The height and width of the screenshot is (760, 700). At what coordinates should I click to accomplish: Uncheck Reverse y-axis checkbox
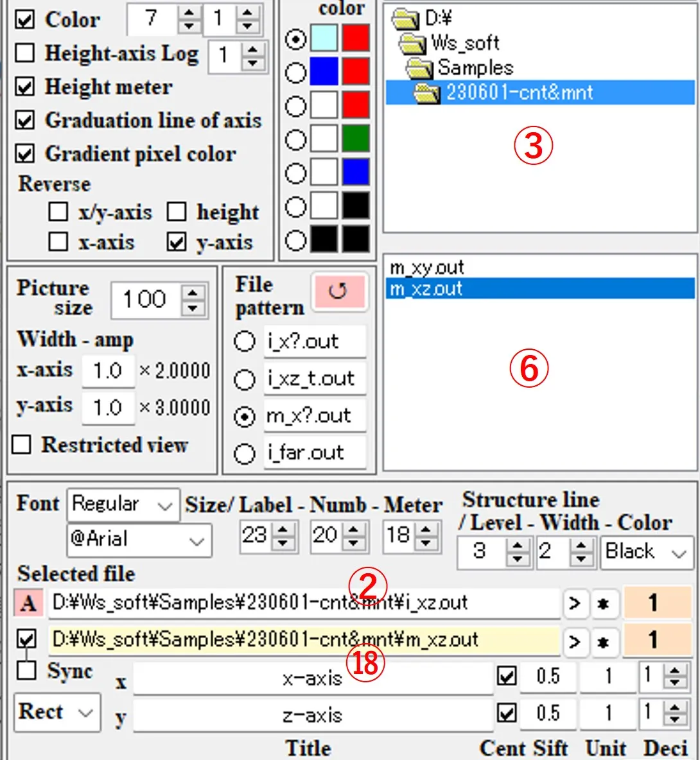pyautogui.click(x=177, y=241)
